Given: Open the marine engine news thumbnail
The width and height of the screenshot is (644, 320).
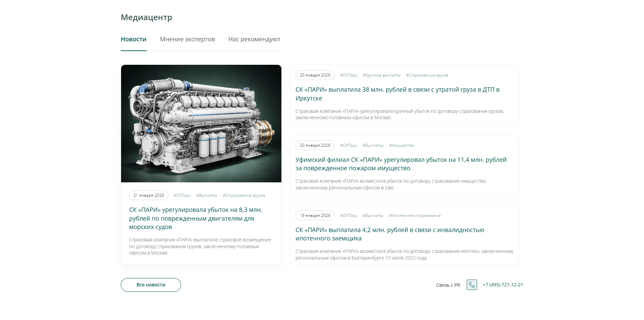Looking at the screenshot, I should (x=201, y=124).
